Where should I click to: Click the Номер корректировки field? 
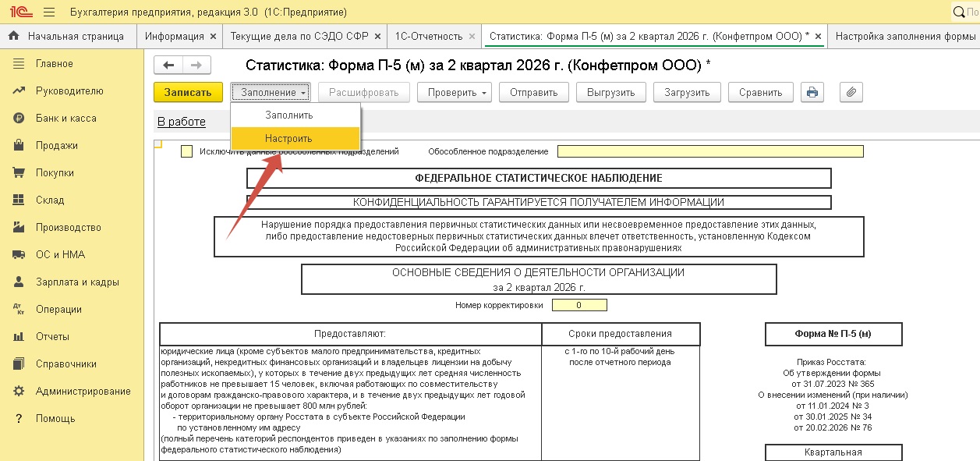(x=579, y=305)
